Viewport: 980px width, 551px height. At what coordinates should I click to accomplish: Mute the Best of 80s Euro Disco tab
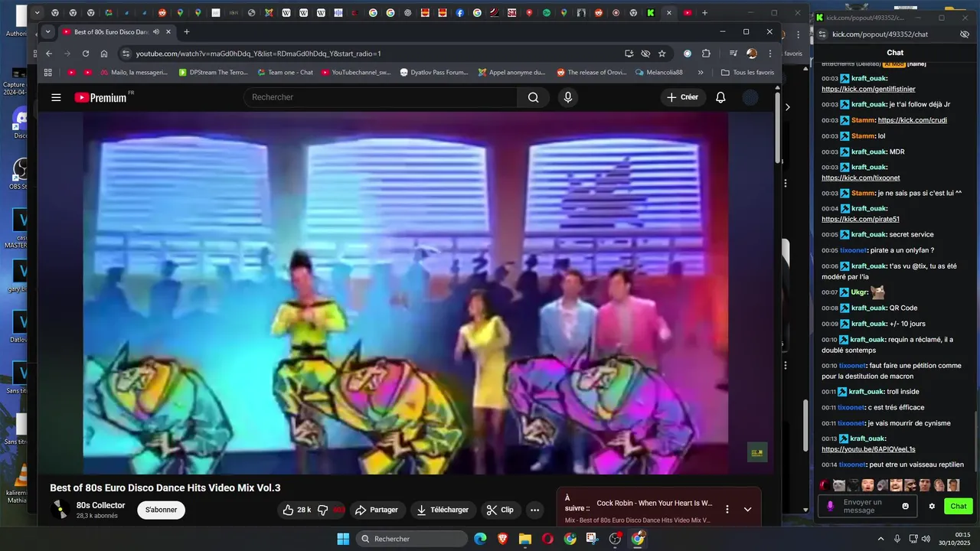(x=156, y=32)
